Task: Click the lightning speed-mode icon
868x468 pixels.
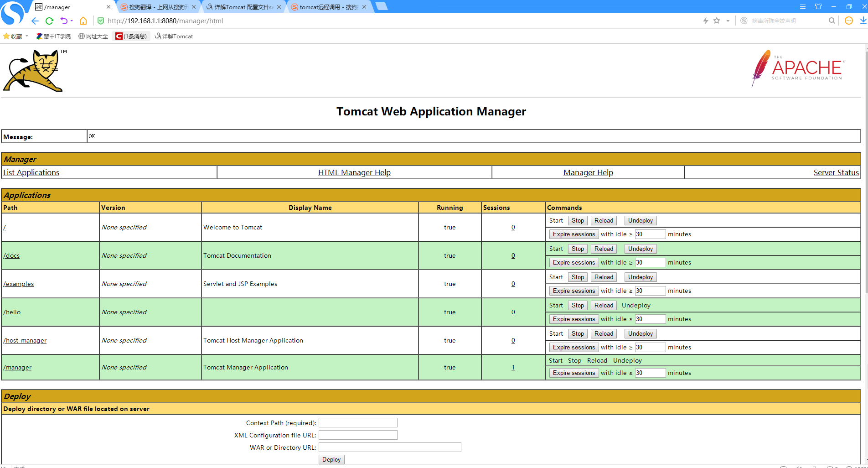Action: [705, 21]
